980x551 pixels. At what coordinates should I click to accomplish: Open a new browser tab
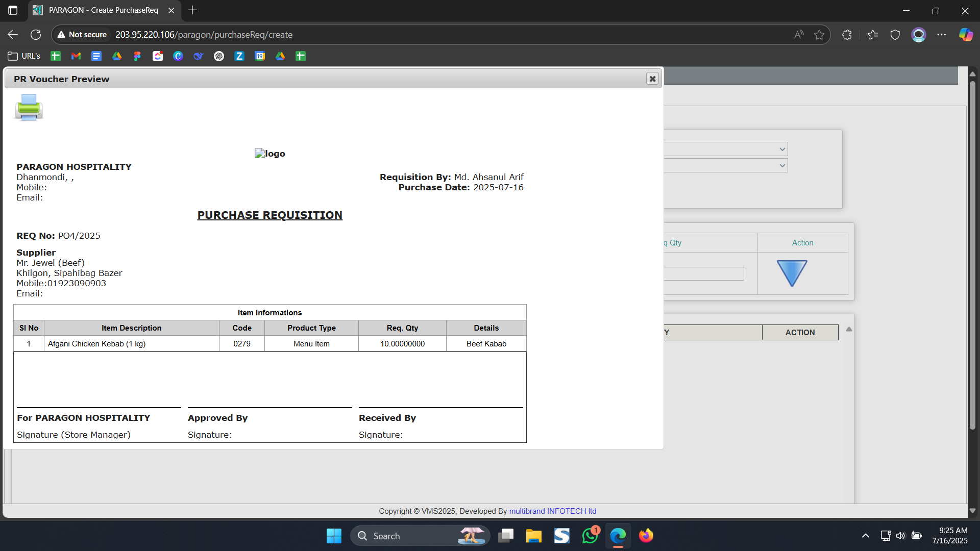(x=192, y=10)
